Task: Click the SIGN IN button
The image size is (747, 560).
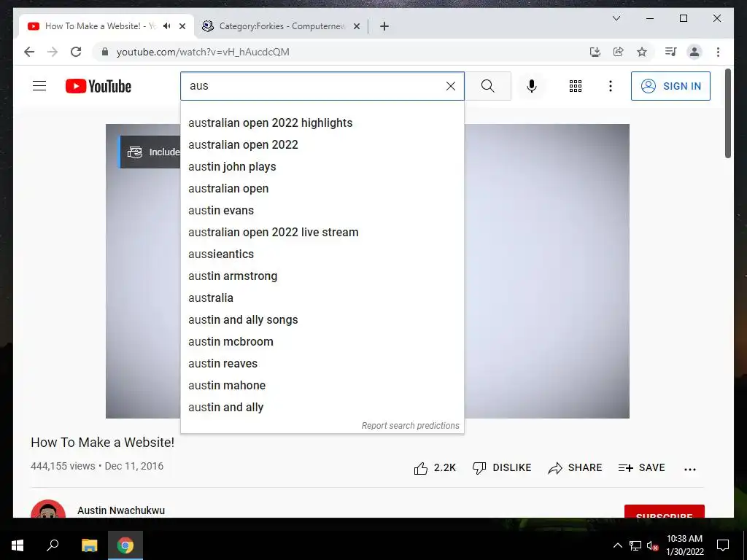Action: coord(670,86)
